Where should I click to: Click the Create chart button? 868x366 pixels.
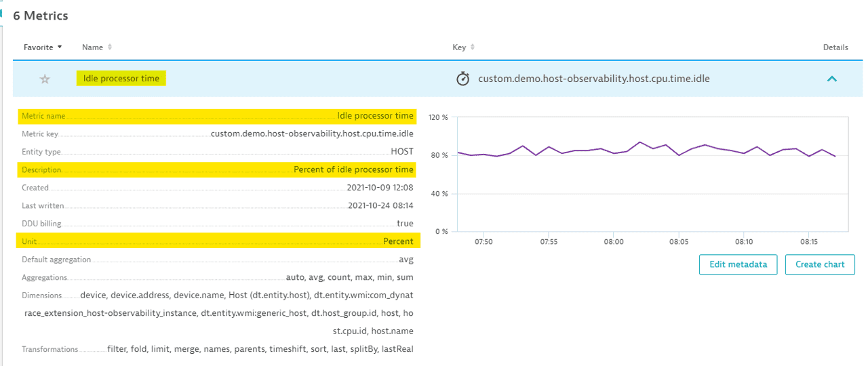(x=820, y=264)
